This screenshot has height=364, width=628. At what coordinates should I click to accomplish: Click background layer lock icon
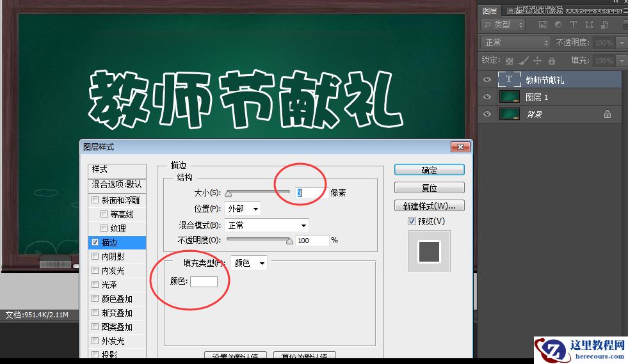608,114
